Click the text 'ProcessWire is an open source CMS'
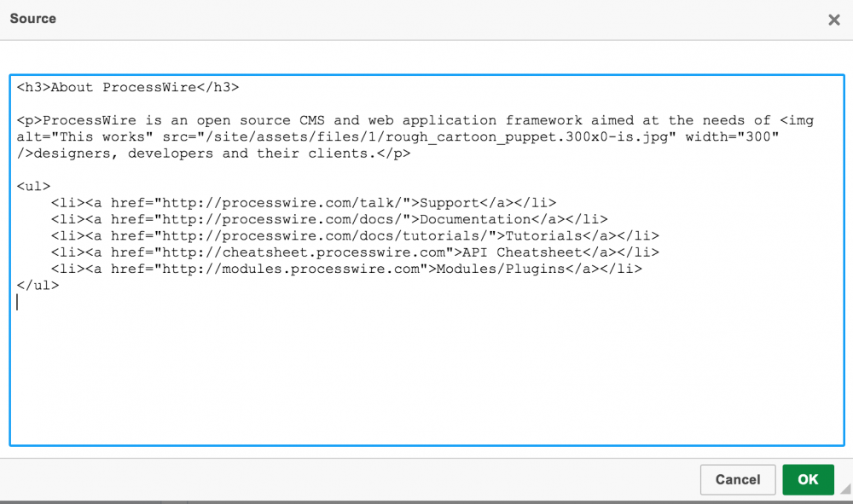Image resolution: width=853 pixels, height=504 pixels. tap(183, 120)
